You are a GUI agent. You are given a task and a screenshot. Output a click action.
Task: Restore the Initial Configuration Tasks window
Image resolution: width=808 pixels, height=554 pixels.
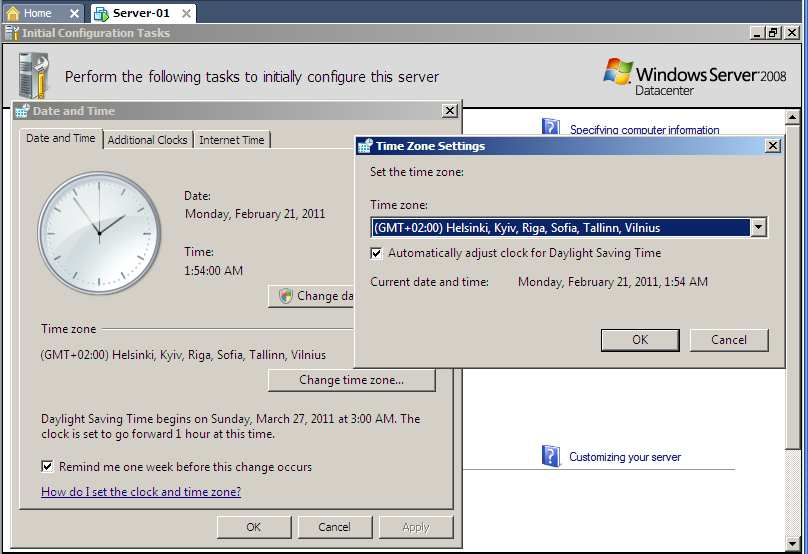click(773, 33)
